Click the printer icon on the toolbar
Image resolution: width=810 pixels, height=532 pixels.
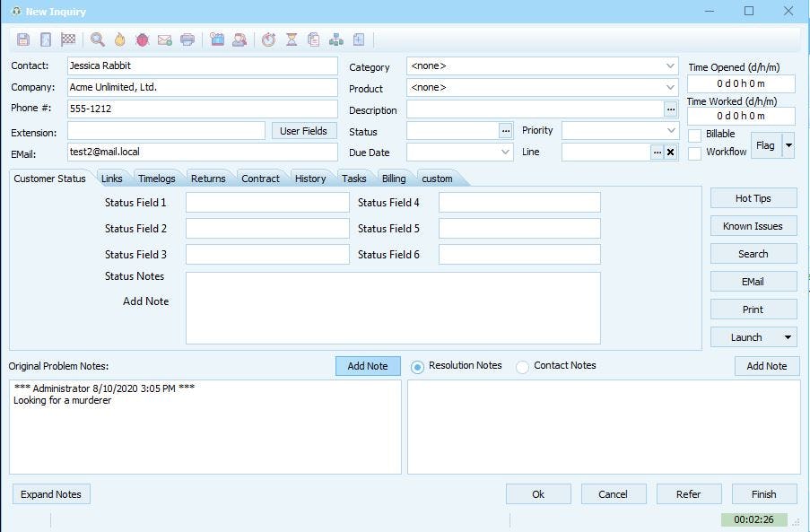[x=188, y=39]
